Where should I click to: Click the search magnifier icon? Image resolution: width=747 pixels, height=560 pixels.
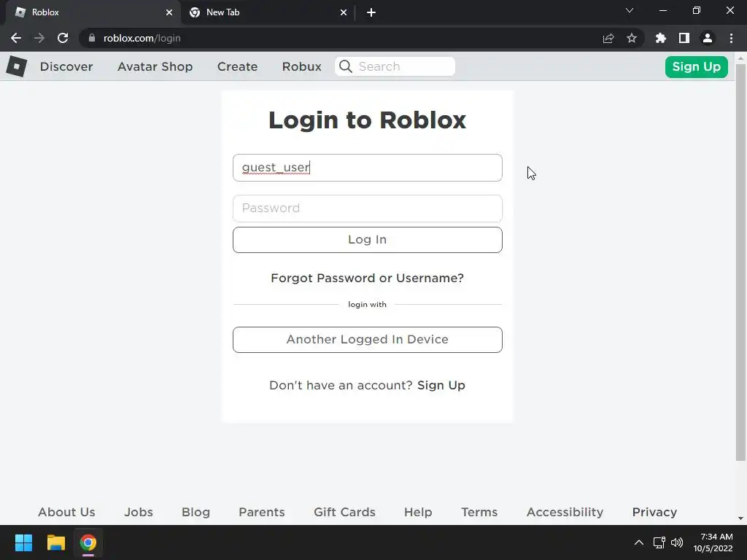coord(346,66)
